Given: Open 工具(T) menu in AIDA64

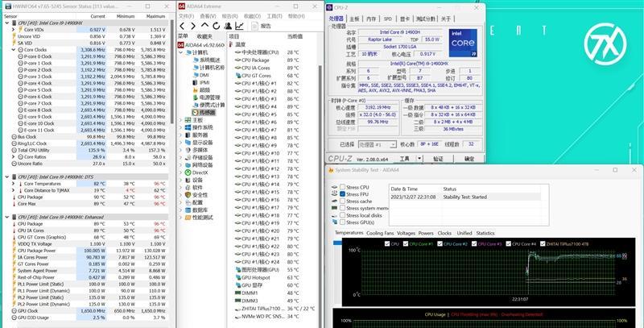Looking at the screenshot, I should pos(274,16).
